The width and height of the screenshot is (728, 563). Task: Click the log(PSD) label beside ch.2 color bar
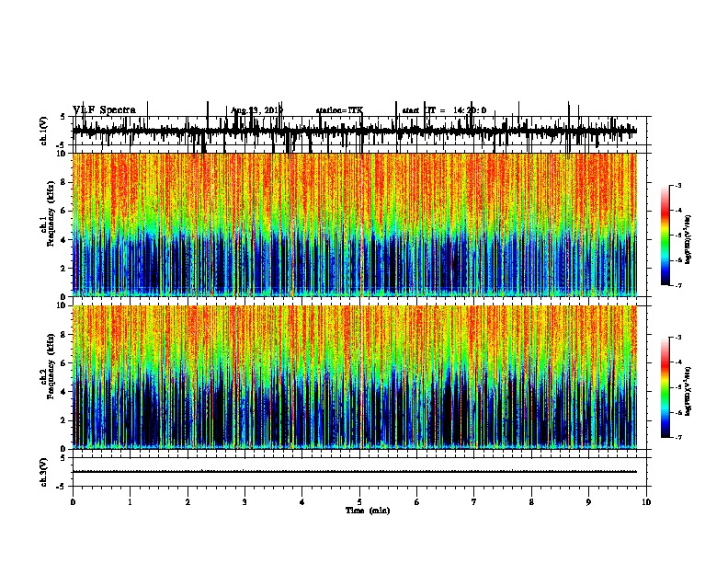point(688,391)
